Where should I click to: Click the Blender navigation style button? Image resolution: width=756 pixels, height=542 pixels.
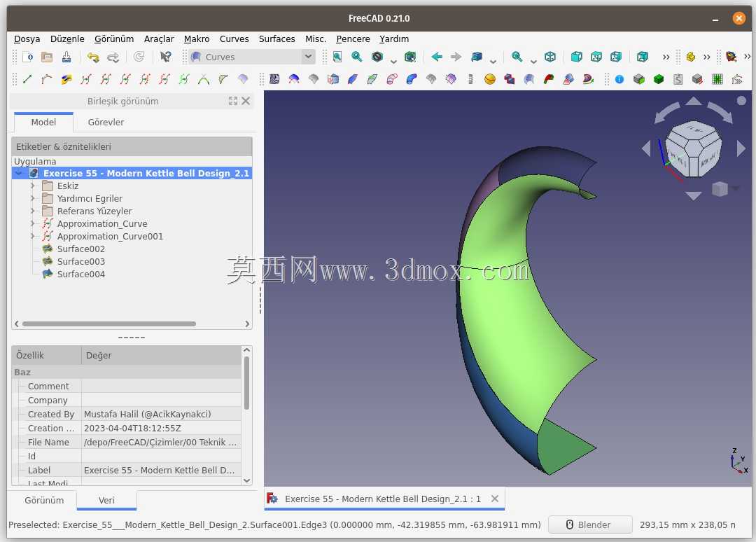click(589, 524)
